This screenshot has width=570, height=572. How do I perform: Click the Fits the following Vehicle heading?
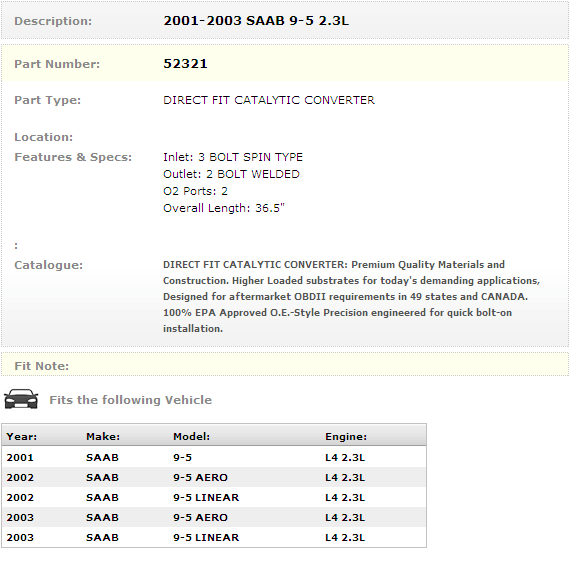click(x=131, y=400)
